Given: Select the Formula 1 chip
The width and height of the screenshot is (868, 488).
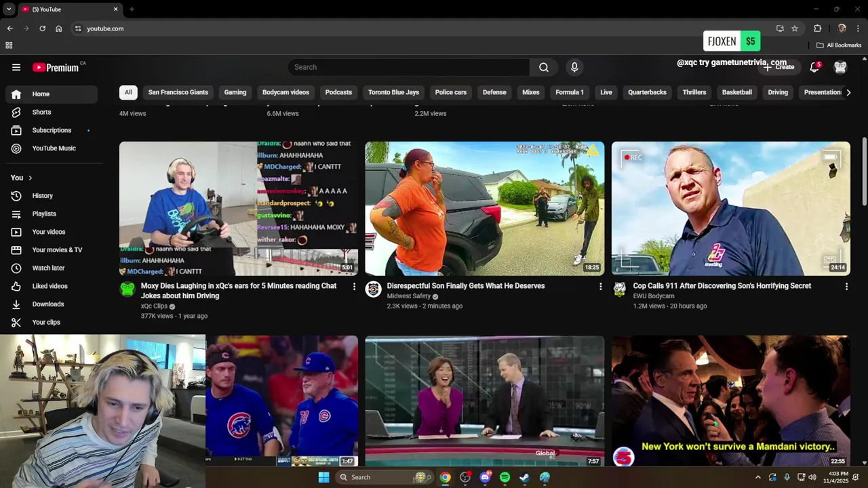Looking at the screenshot, I should point(570,92).
